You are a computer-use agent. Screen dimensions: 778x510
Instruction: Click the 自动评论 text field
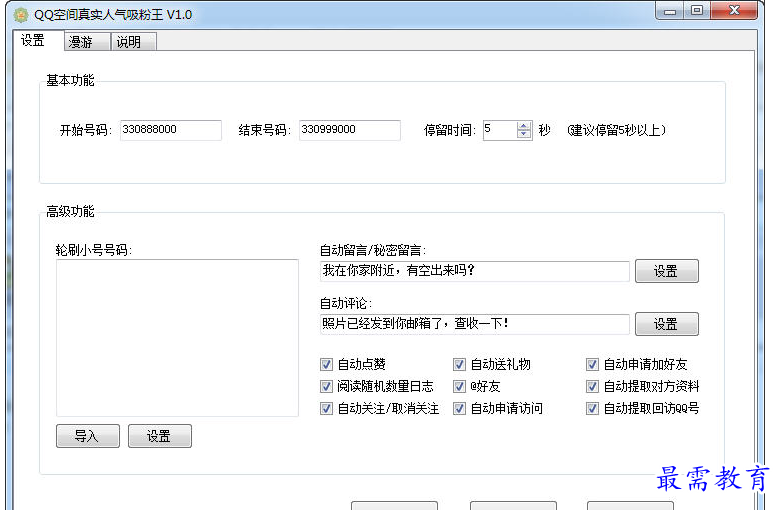point(475,324)
